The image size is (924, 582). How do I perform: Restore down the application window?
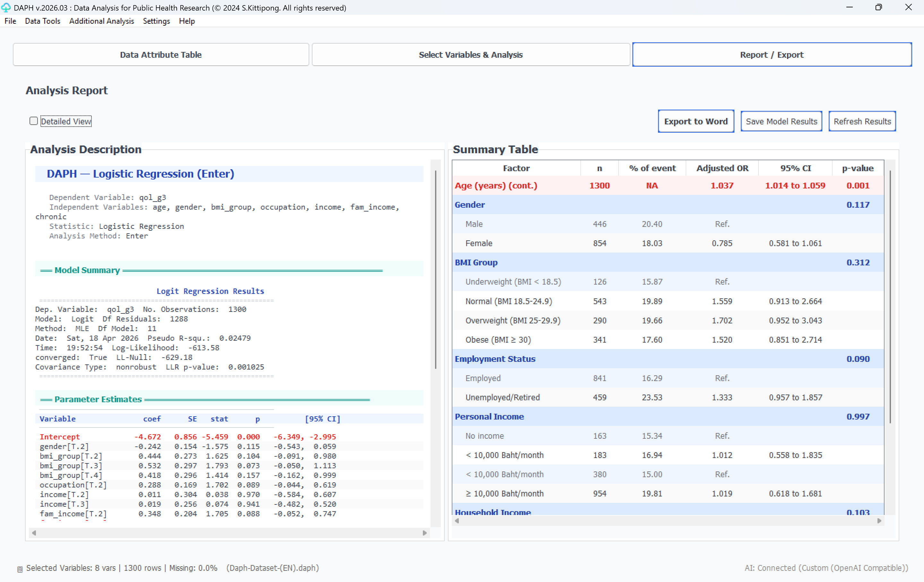[878, 7]
